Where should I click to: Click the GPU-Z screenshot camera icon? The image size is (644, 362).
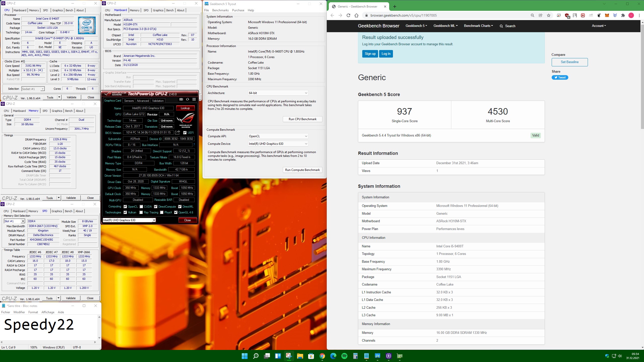(x=181, y=99)
